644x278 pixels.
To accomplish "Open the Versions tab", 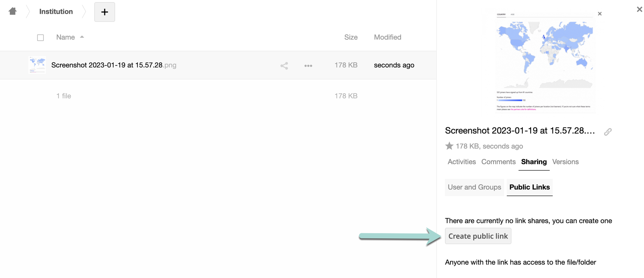I will click(565, 162).
